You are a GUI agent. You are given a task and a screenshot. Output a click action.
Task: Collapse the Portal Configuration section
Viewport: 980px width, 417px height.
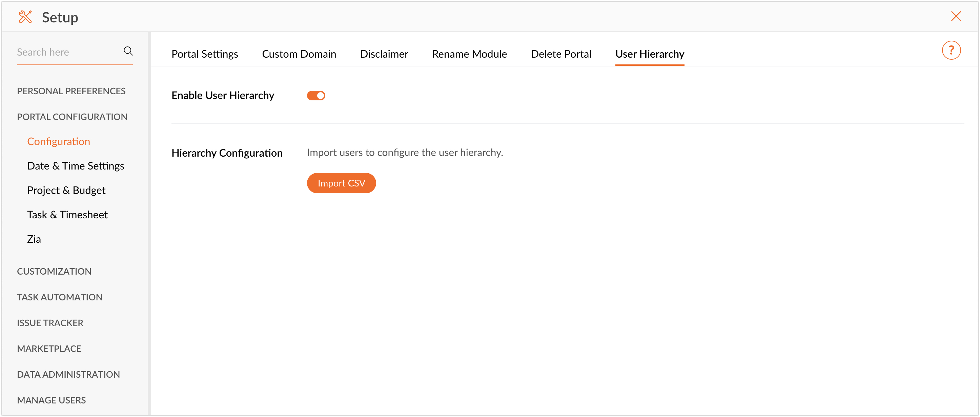pos(72,117)
